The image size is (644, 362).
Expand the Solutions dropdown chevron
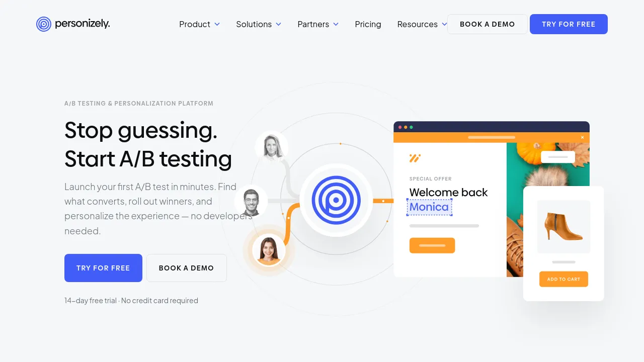pos(279,24)
